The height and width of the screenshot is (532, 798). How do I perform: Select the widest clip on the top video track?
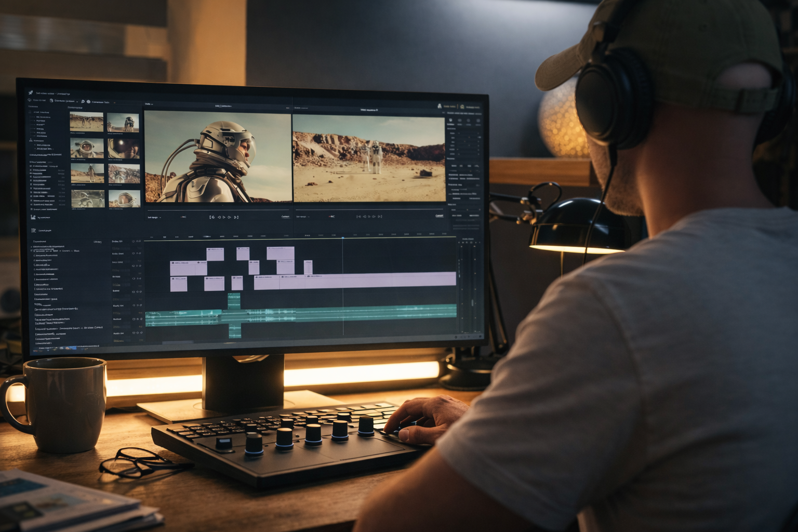tap(281, 254)
